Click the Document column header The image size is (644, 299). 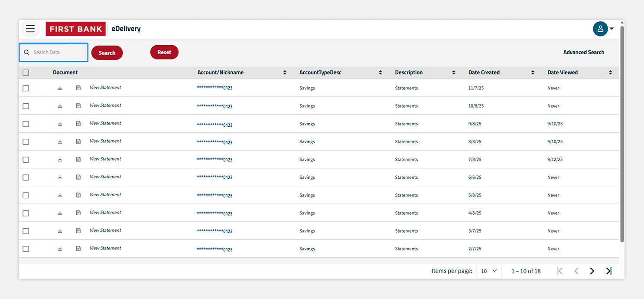pyautogui.click(x=65, y=72)
